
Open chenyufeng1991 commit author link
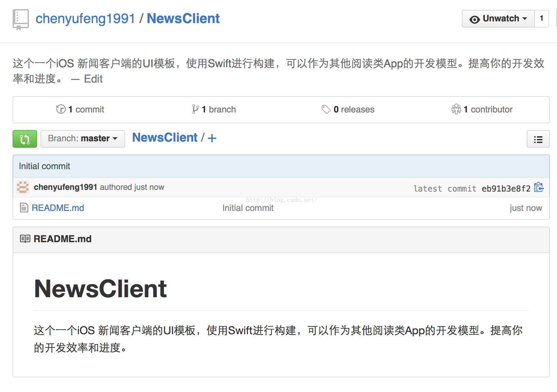tap(66, 187)
